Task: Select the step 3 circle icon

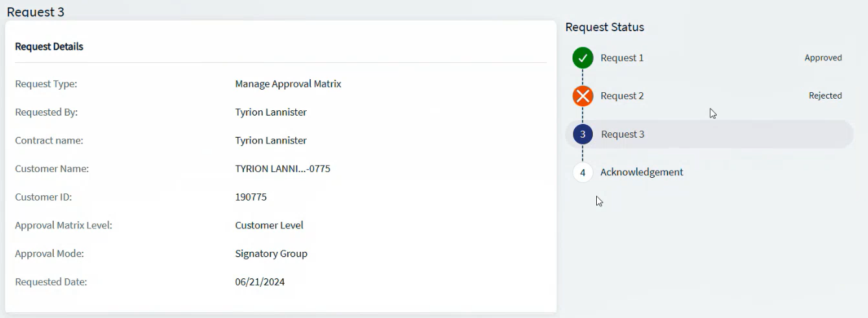Action: tap(583, 134)
